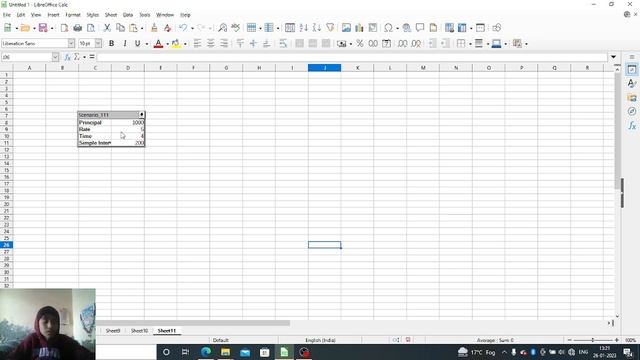640x360 pixels.
Task: Apply yellow background color swatch
Action: [176, 43]
